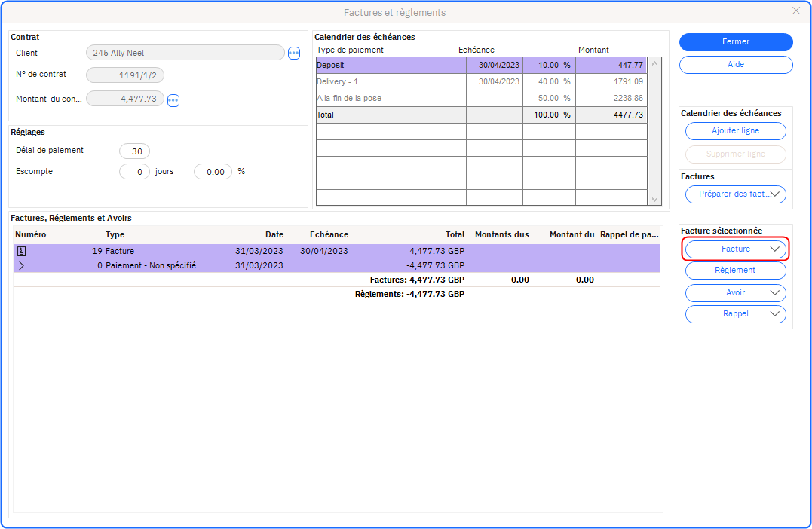The height and width of the screenshot is (529, 812).
Task: Open the Facture dropdown button
Action: [735, 249]
